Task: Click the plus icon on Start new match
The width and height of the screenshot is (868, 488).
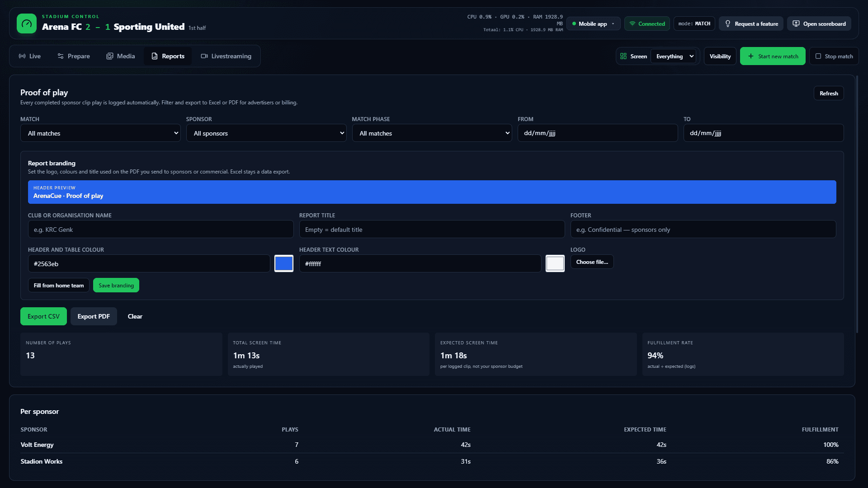Action: coord(751,56)
